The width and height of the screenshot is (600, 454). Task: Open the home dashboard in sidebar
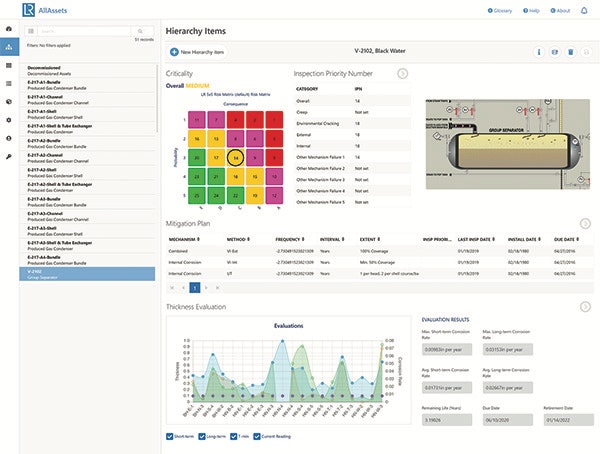(9, 29)
